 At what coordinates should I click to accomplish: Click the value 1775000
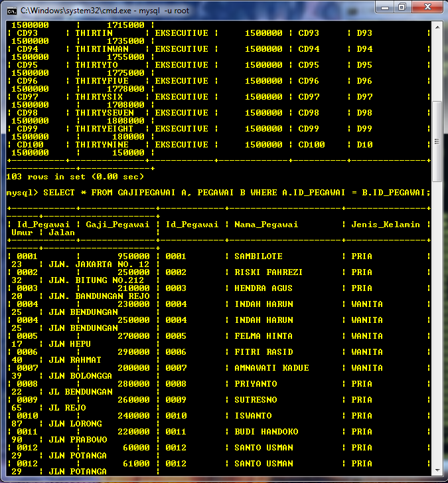point(126,73)
